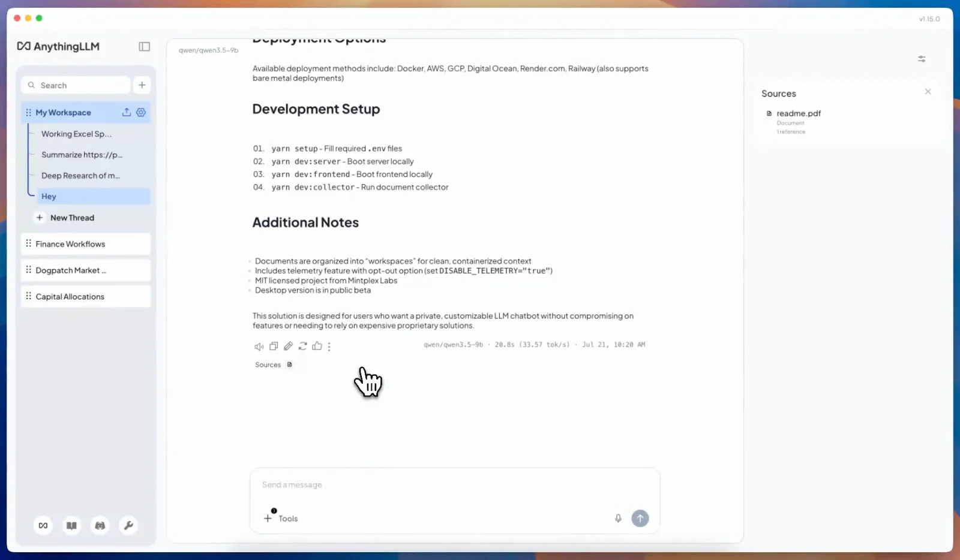The height and width of the screenshot is (560, 960).
Task: Toggle the sidebar collapse icon
Action: (x=145, y=47)
